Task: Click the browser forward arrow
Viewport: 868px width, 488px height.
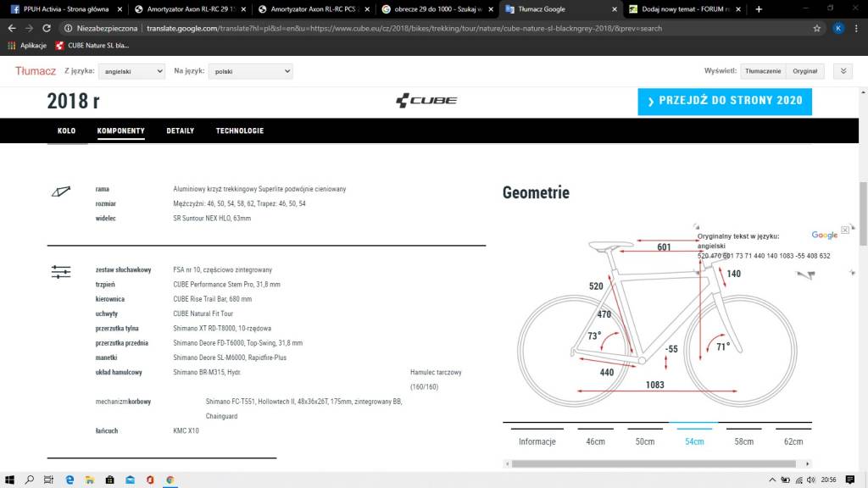Action: [30, 28]
